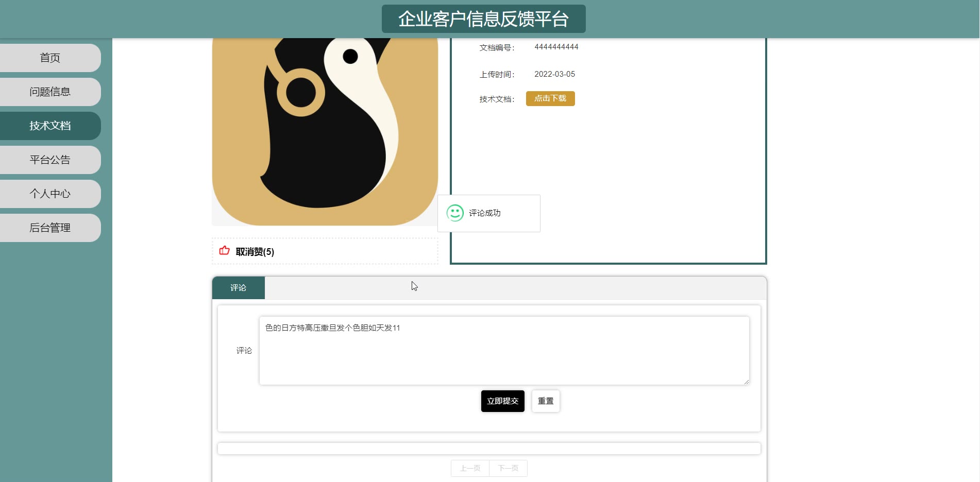
Task: Select the document number 4444444444
Action: [556, 47]
